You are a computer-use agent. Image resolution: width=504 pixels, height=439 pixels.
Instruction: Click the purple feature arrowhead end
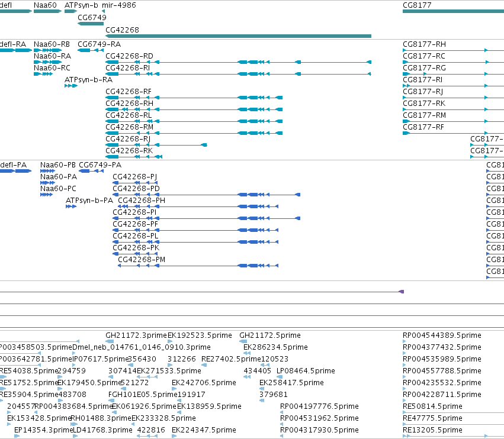[402, 292]
